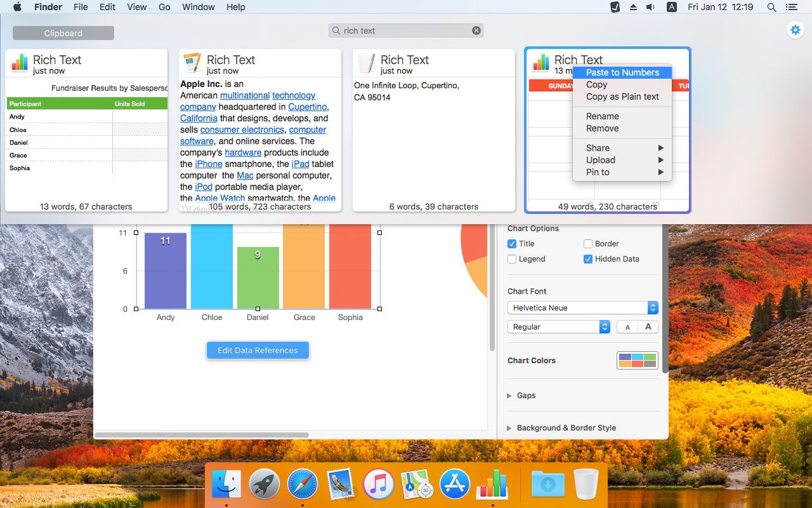Open iTunes from the dock
The height and width of the screenshot is (508, 812).
(x=379, y=484)
